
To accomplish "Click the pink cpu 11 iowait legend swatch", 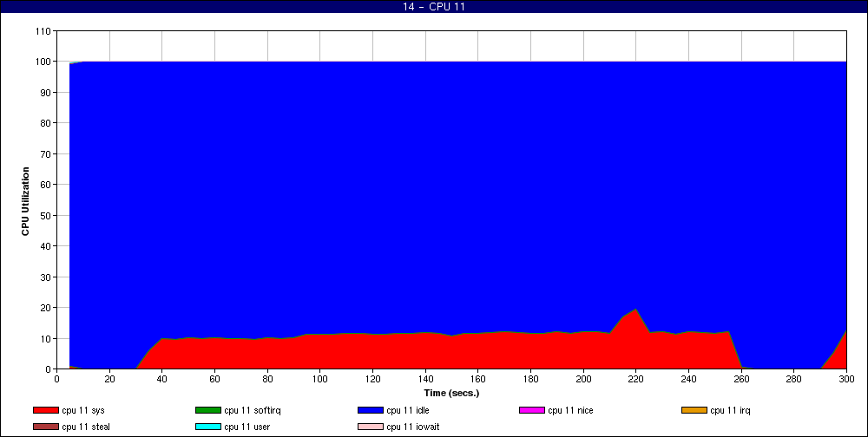I will click(371, 427).
